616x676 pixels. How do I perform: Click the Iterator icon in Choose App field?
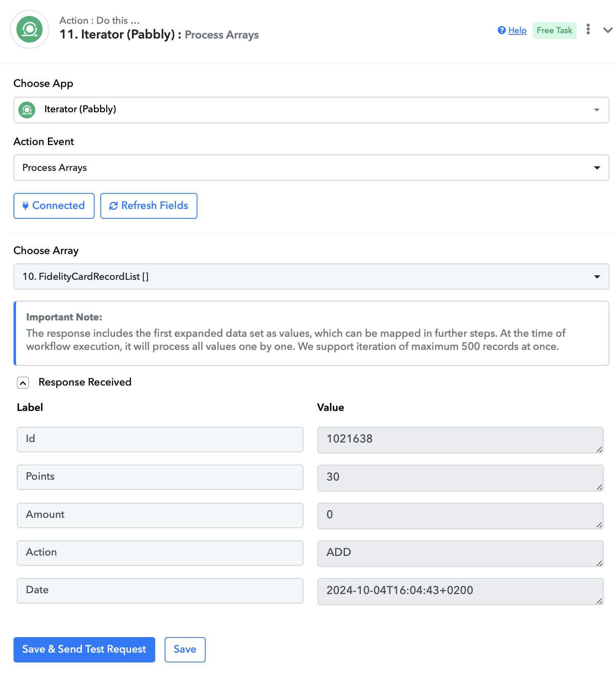point(27,110)
